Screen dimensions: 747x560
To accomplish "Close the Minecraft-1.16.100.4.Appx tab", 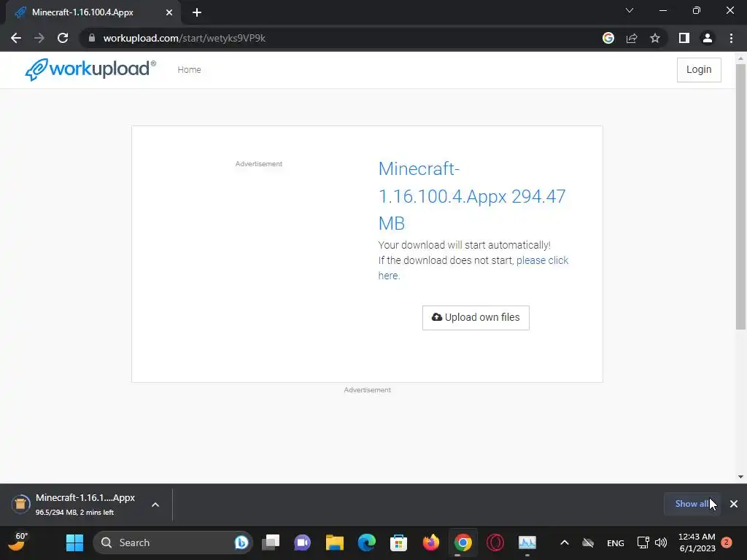I will (x=169, y=12).
